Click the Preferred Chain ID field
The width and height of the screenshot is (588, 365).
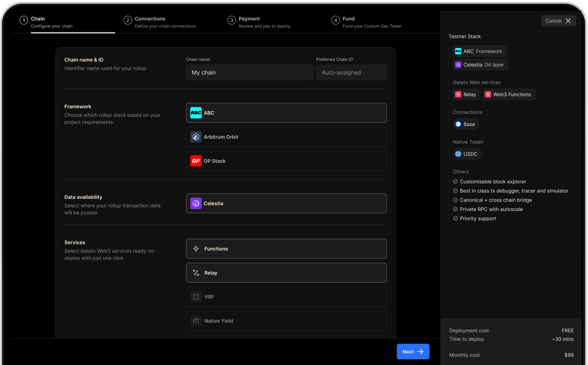point(351,73)
